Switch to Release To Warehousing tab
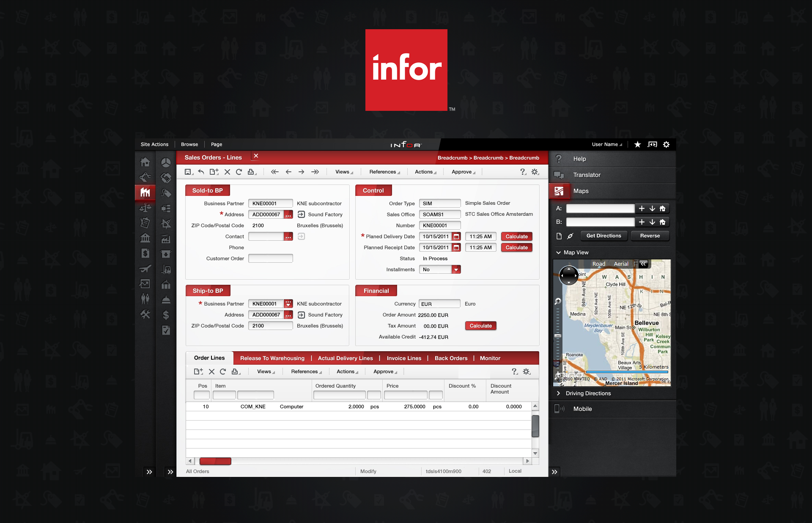This screenshot has height=523, width=812. 272,358
